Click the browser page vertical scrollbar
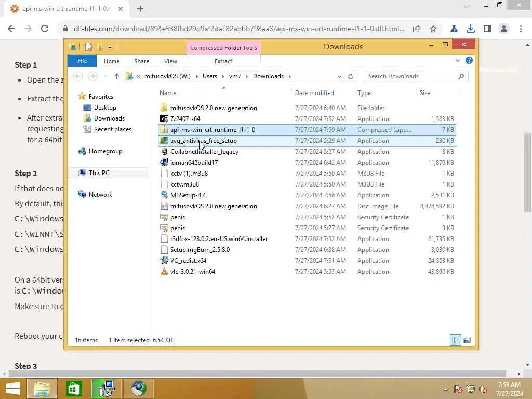This screenshot has width=532, height=399. coord(527,171)
